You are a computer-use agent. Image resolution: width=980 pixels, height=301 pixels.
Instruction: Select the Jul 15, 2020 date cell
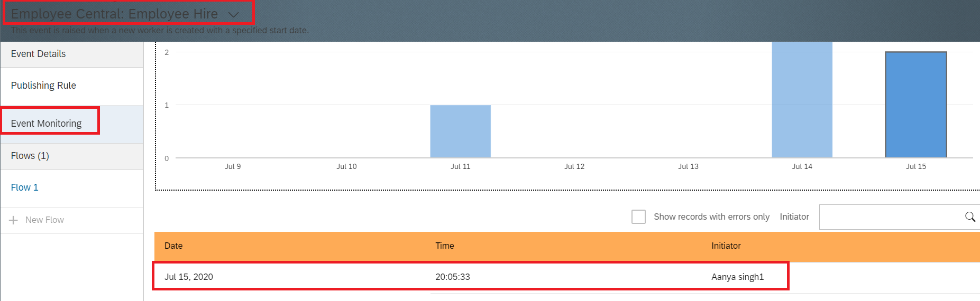[189, 277]
